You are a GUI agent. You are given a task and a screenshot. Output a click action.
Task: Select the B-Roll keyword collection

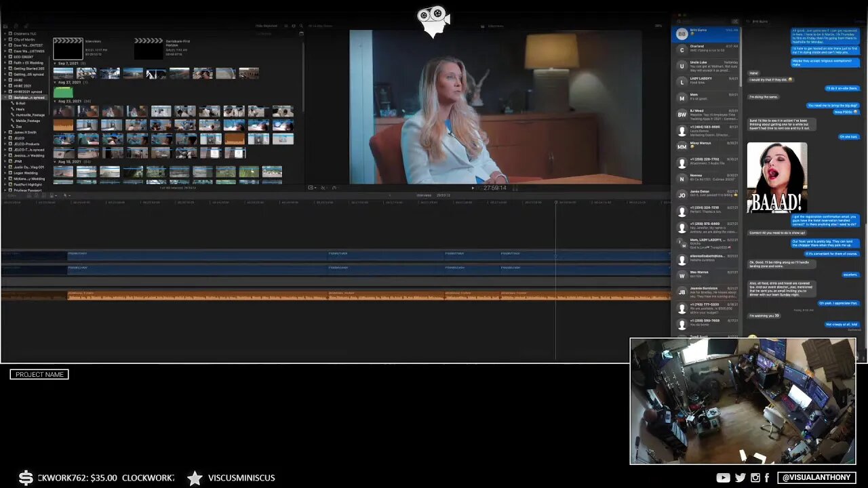[x=20, y=103]
